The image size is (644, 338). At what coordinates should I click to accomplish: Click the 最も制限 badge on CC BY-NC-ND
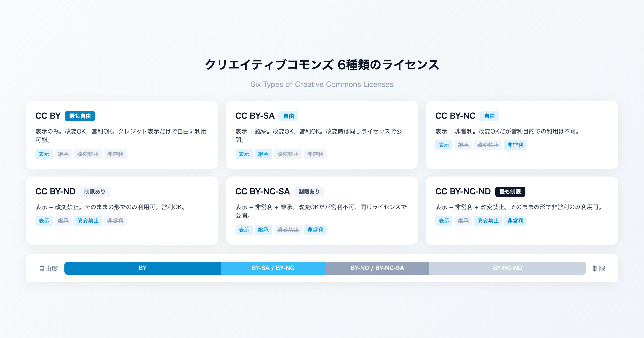[x=510, y=192]
